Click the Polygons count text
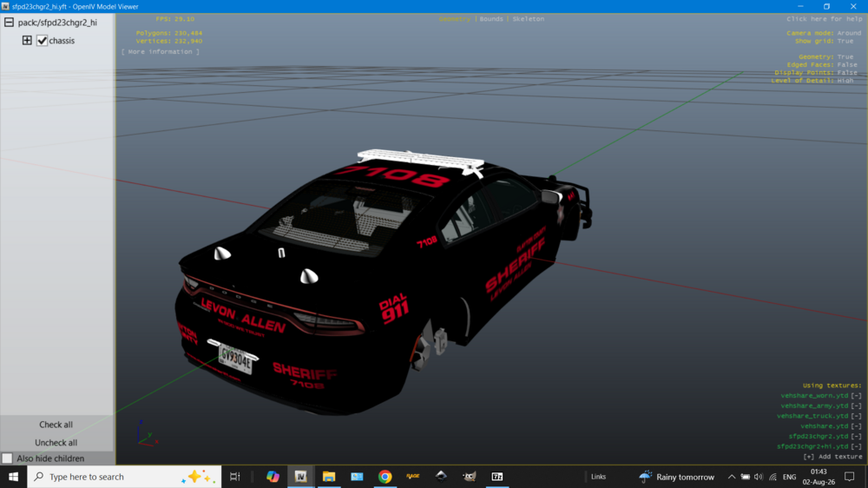 (169, 33)
